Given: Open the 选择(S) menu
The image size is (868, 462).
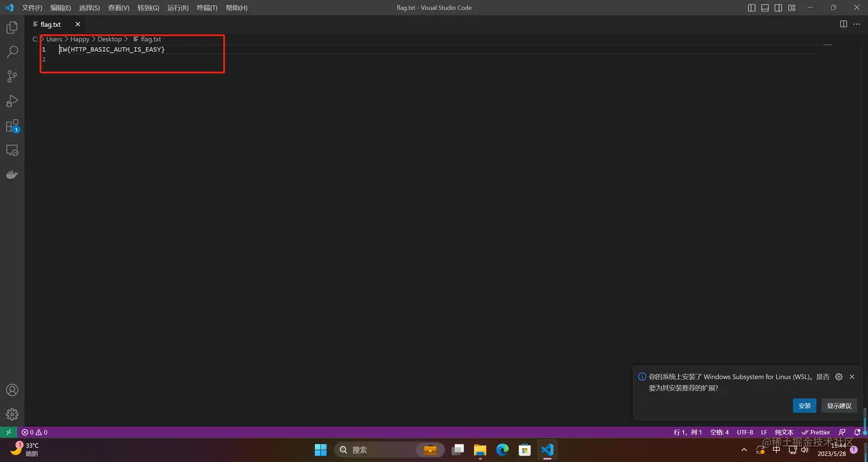Looking at the screenshot, I should click(90, 7).
